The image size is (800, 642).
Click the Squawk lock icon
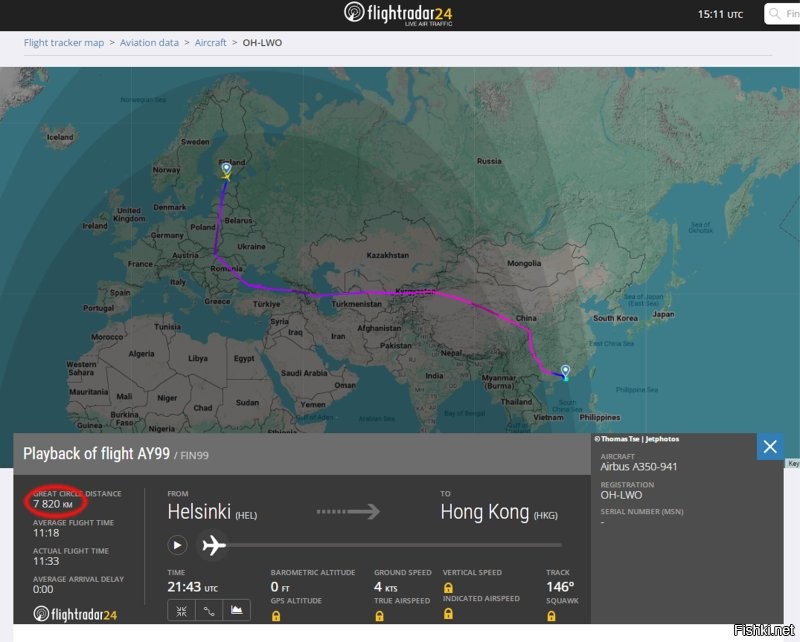[x=551, y=616]
